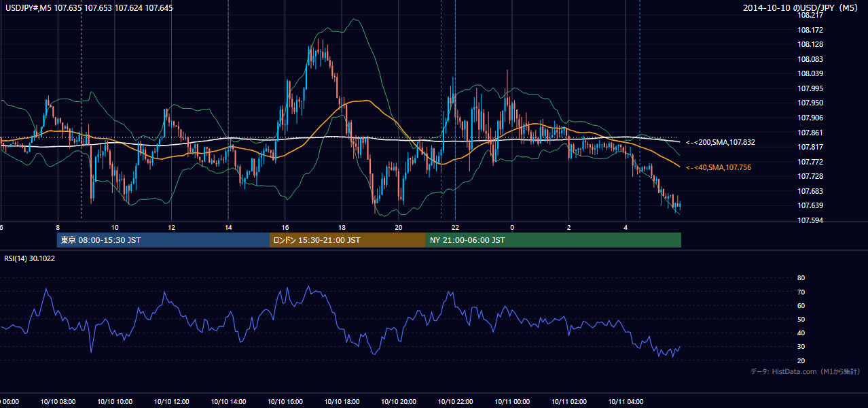The width and height of the screenshot is (868, 408).
Task: Click RSI axis level 30
Action: coord(801,347)
